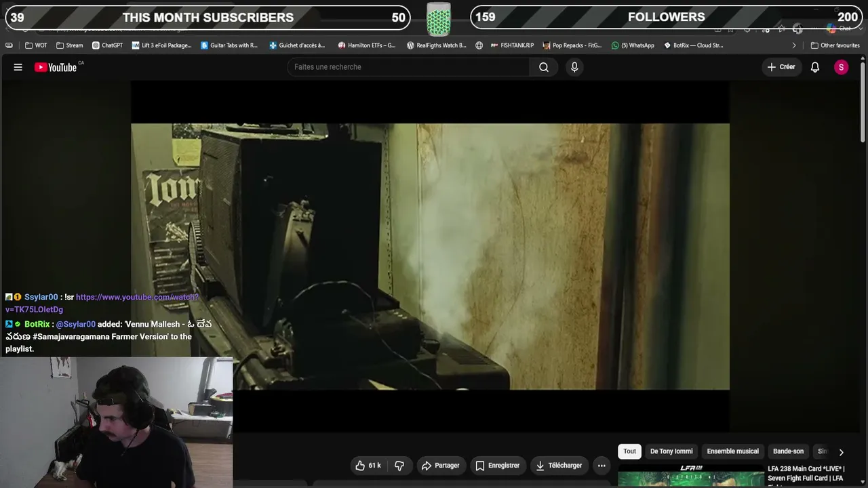Save the video with Enregistrer
The height and width of the screenshot is (488, 868).
pyautogui.click(x=497, y=466)
